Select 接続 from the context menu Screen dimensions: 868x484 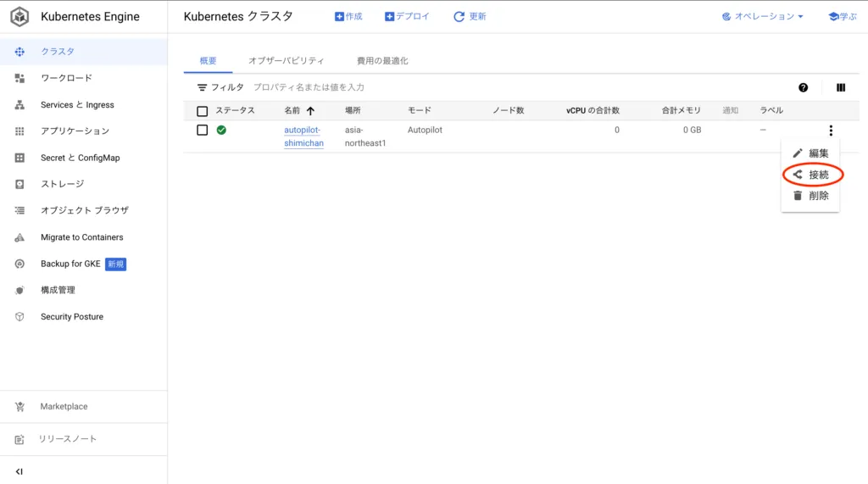[810, 175]
